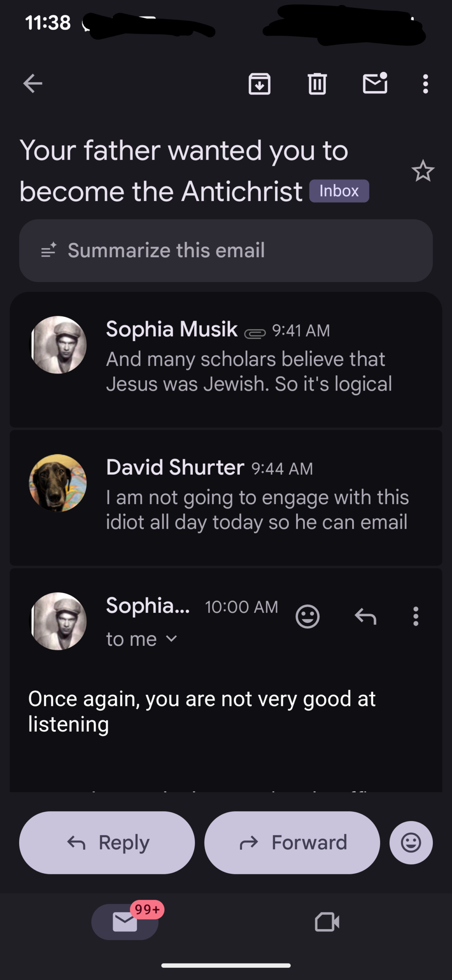Delete this email with trash icon
The width and height of the screenshot is (452, 980).
pos(317,83)
